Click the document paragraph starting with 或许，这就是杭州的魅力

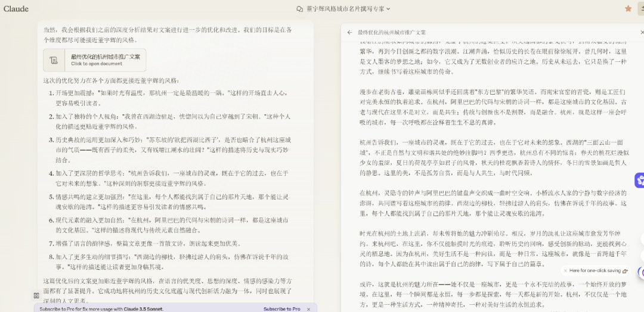(x=493, y=294)
